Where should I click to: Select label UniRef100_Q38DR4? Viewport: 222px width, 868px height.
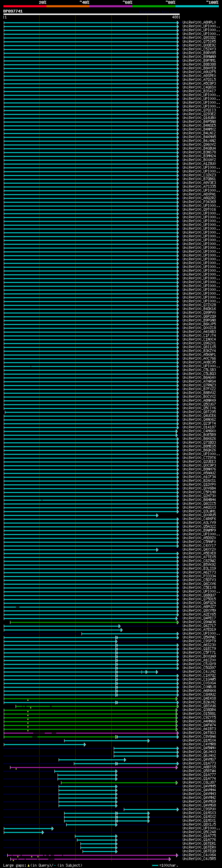pyautogui.click(x=199, y=710)
